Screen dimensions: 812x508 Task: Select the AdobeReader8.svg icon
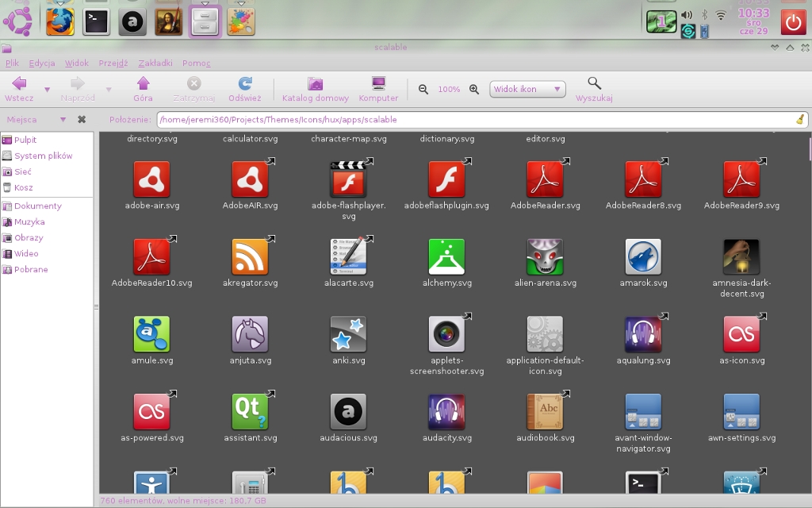(x=644, y=179)
